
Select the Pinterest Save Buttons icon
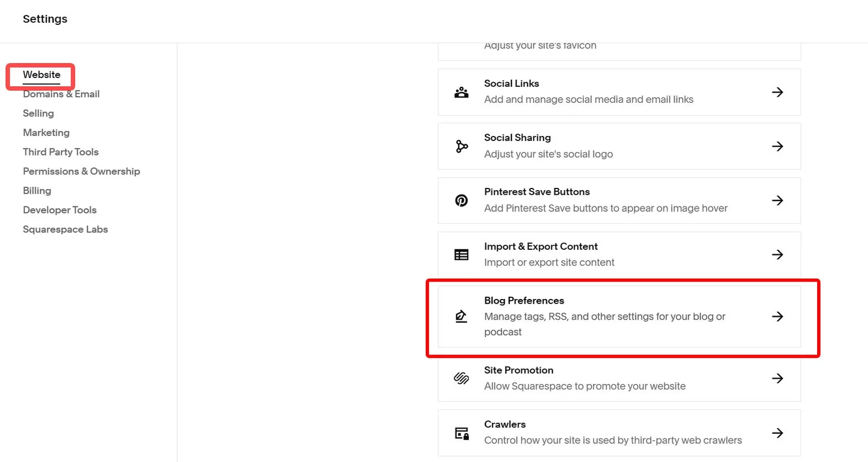pos(461,200)
